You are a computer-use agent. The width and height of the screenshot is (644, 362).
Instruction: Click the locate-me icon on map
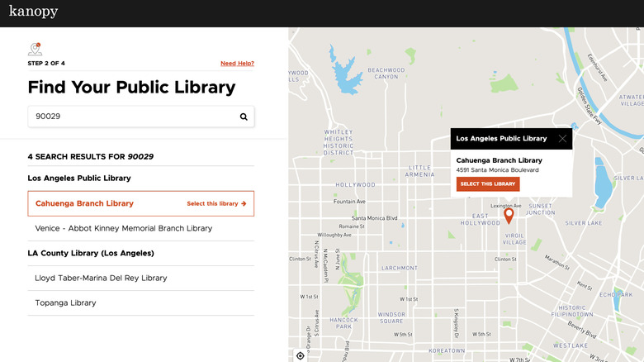[x=300, y=355]
